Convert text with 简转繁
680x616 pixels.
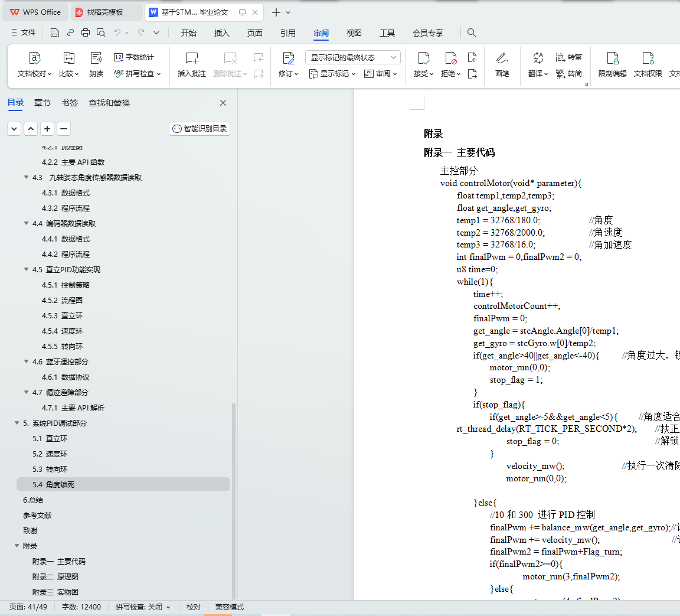click(x=568, y=57)
